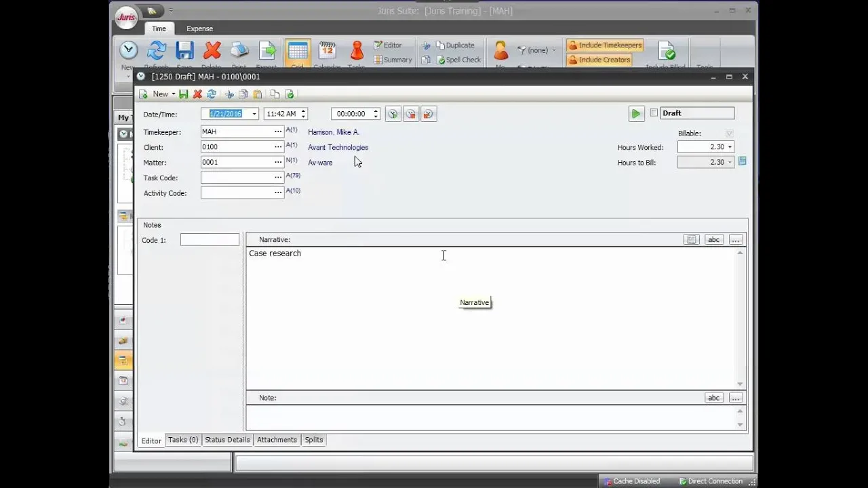Click into the Note text area

point(492,418)
